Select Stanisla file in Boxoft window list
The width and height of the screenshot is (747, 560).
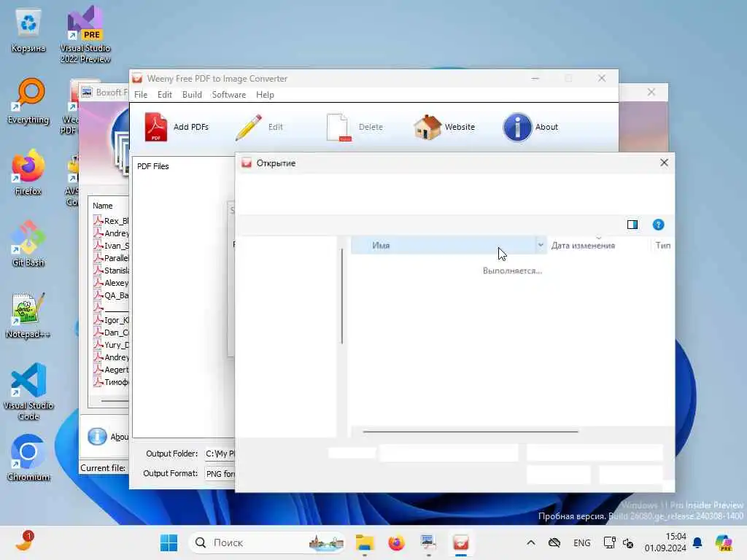pos(111,271)
